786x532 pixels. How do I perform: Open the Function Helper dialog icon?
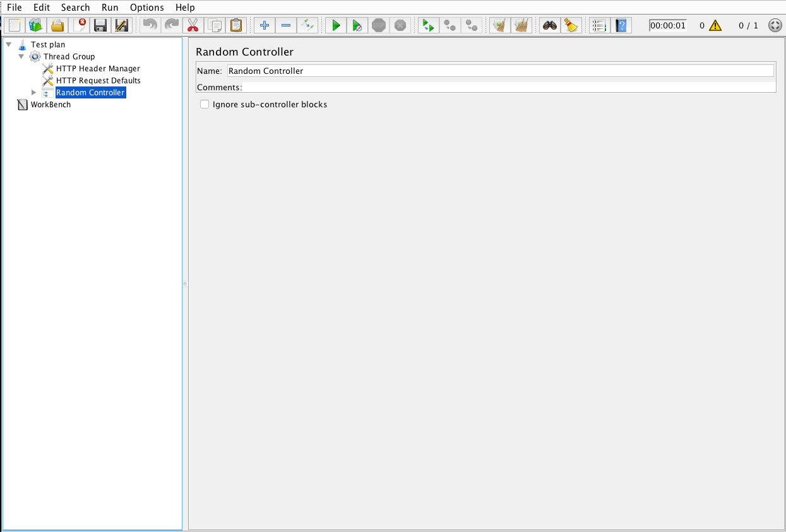point(599,25)
